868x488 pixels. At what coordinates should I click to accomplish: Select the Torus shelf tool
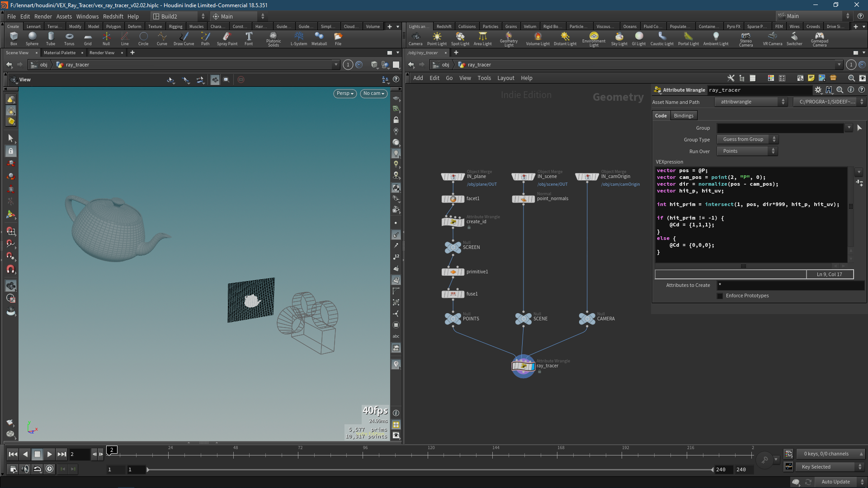pos(69,38)
